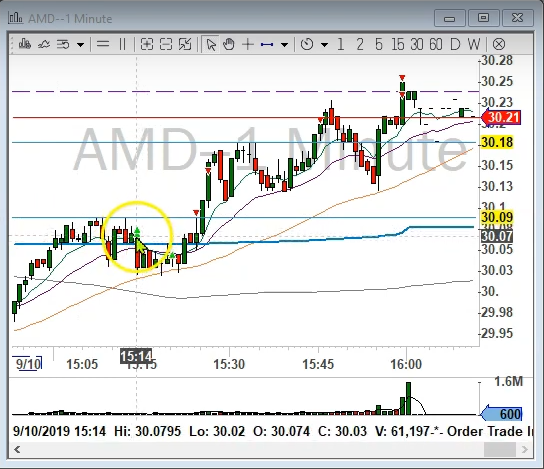Click the 'O: 30.074' status value
The height and width of the screenshot is (469, 544).
pyautogui.click(x=281, y=431)
